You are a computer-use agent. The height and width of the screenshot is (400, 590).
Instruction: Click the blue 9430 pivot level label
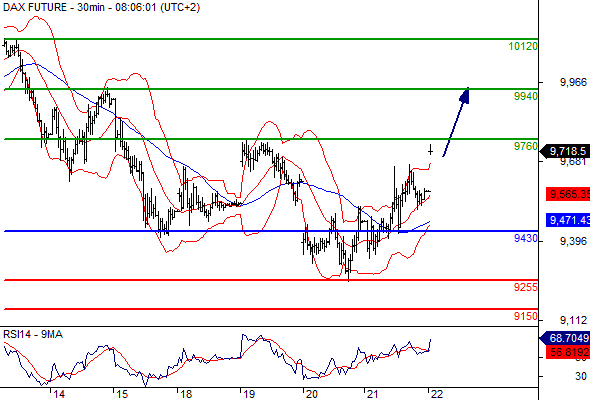526,238
